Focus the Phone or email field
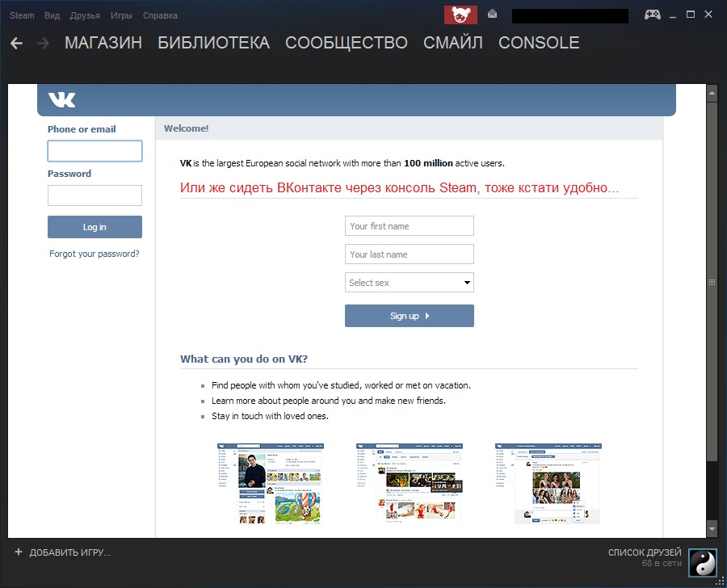Image resolution: width=727 pixels, height=588 pixels. [95, 151]
